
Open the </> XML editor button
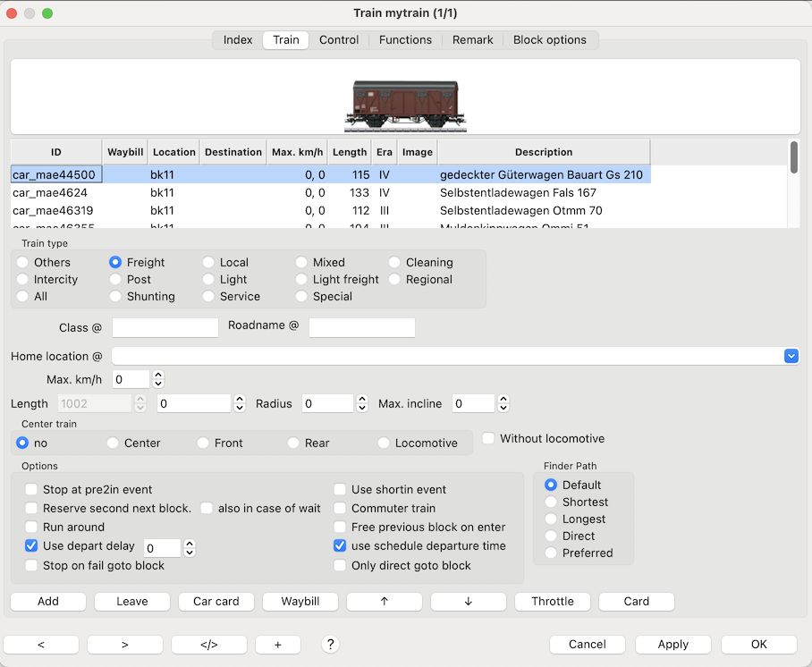(x=208, y=644)
